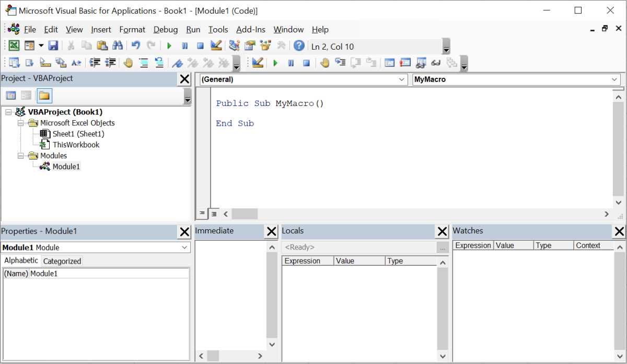
Task: Switch to the Categorized properties tab
Action: click(62, 260)
